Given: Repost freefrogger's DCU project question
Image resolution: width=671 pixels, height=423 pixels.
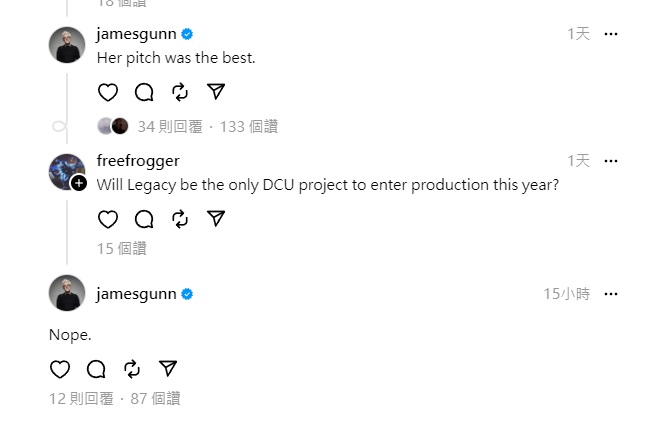Looking at the screenshot, I should [x=180, y=219].
